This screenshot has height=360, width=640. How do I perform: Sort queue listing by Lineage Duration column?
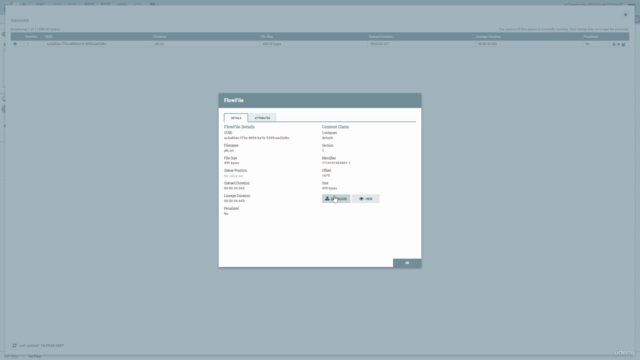488,37
